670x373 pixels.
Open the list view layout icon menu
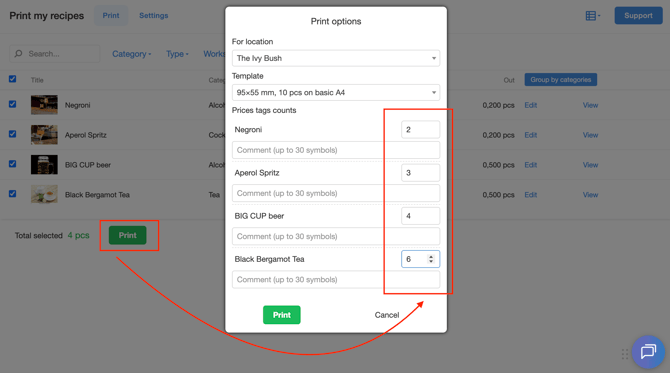(593, 16)
